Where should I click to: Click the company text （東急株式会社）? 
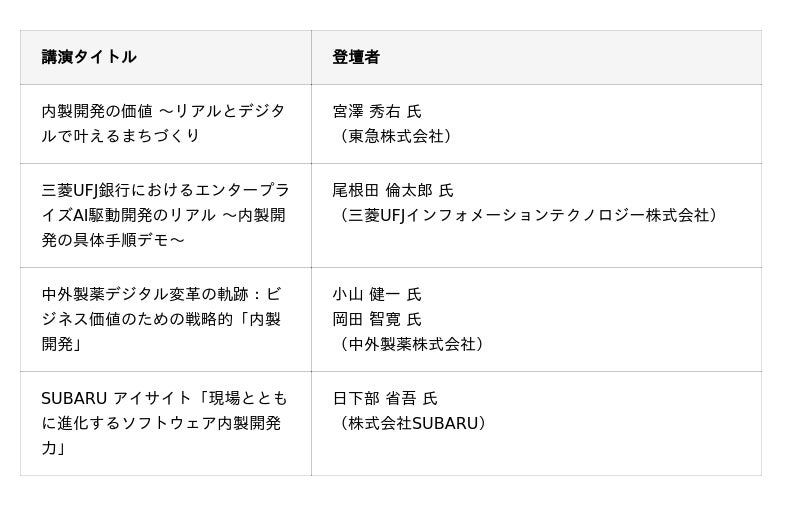[394, 136]
